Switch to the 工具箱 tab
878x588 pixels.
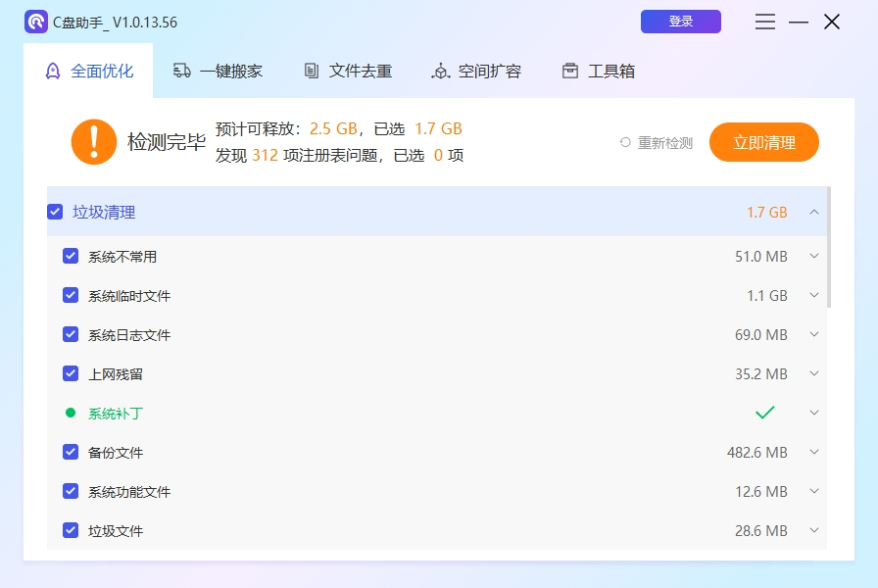599,71
